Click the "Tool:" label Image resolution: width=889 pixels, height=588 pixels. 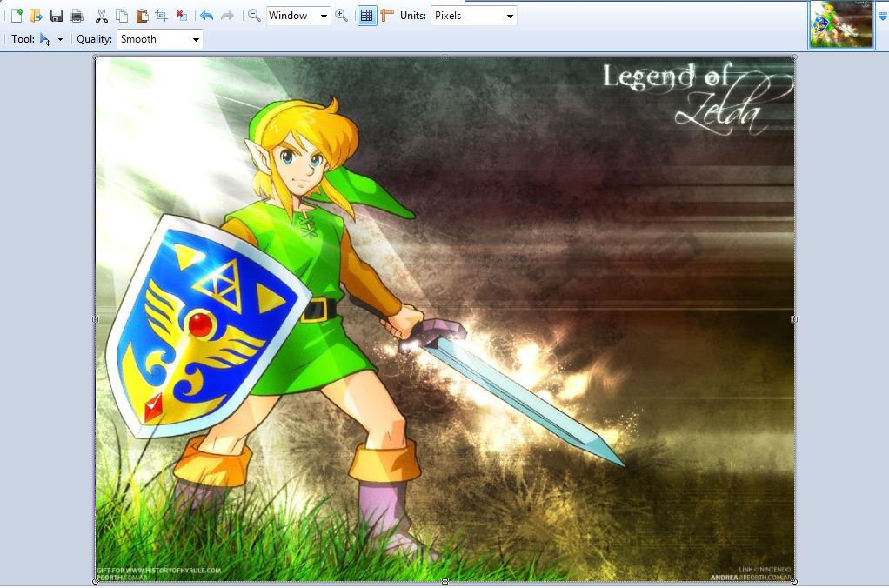tap(23, 39)
